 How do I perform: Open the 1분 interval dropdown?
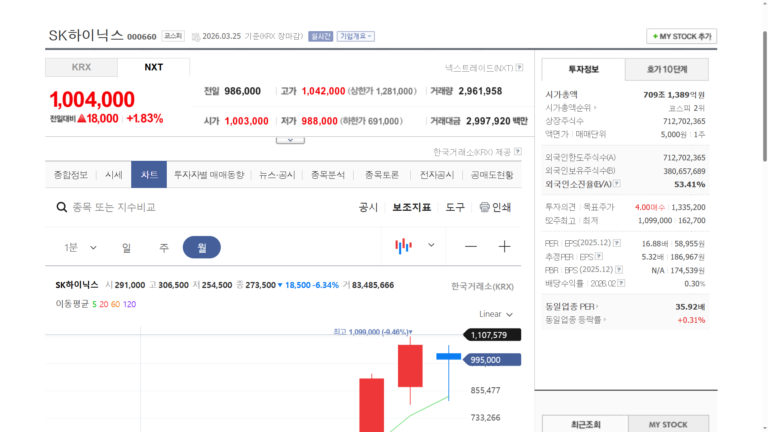[x=80, y=247]
